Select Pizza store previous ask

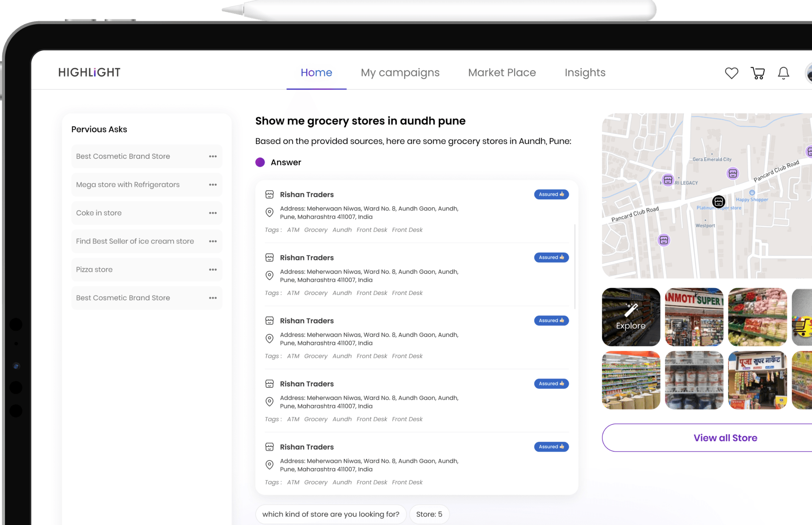coord(147,270)
